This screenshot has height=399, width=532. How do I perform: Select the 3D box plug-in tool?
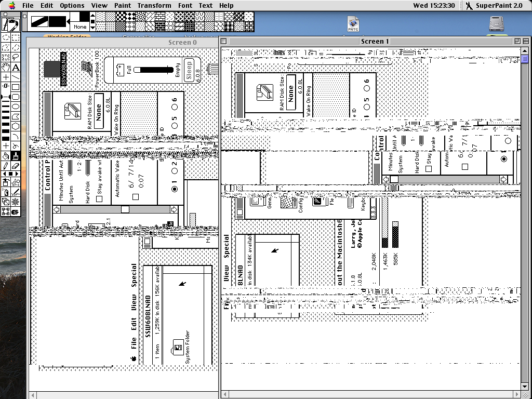(6, 202)
